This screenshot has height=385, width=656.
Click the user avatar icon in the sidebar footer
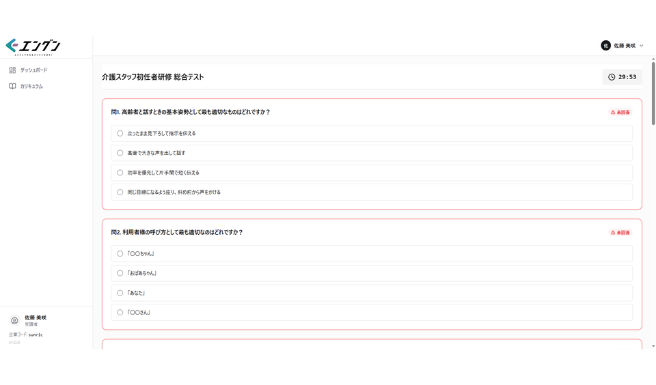coord(15,321)
